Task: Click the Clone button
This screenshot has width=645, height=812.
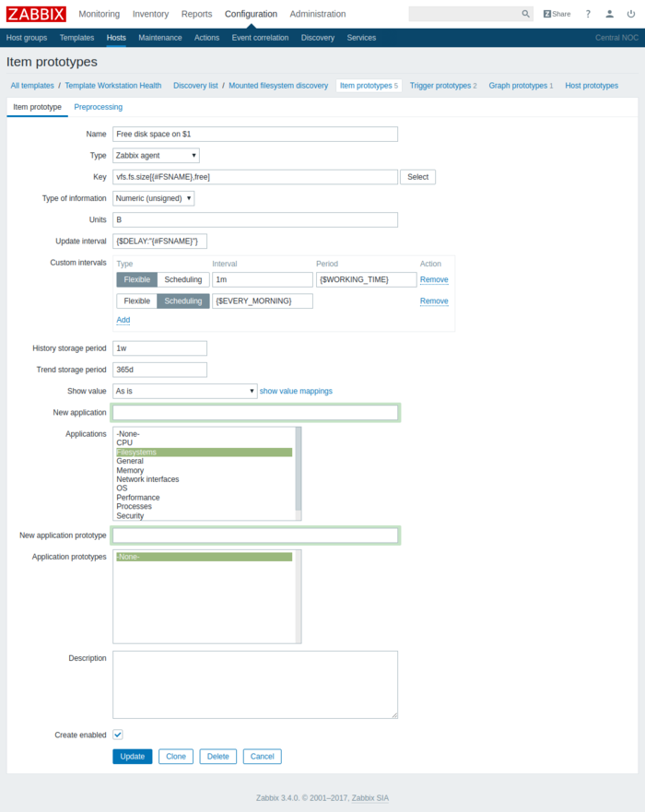Action: click(x=176, y=757)
